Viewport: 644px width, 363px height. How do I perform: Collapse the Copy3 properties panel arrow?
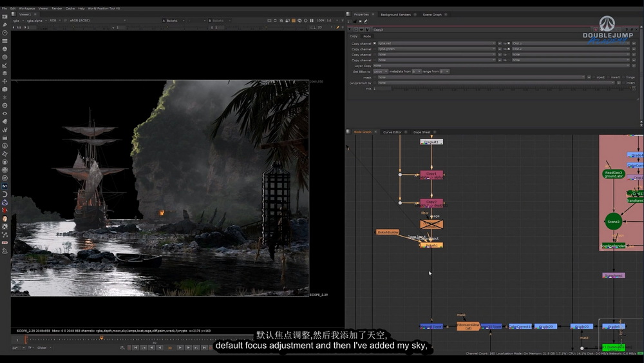pos(350,30)
